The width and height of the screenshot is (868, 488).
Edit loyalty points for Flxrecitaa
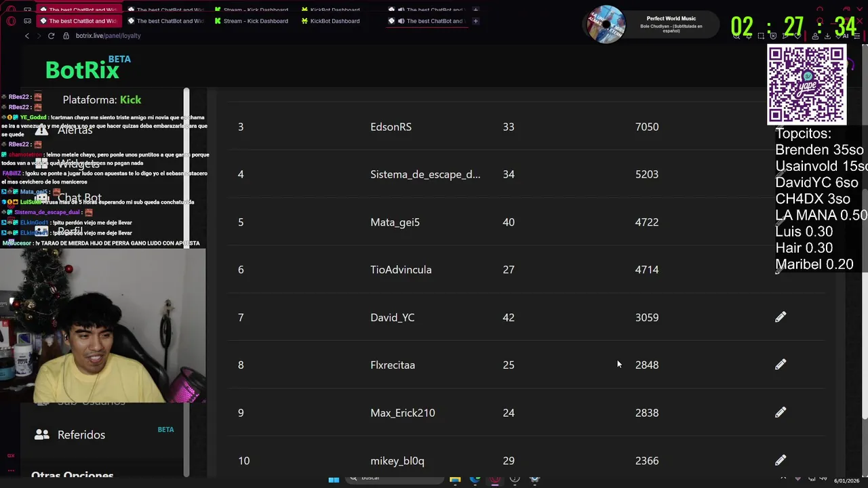click(x=781, y=365)
